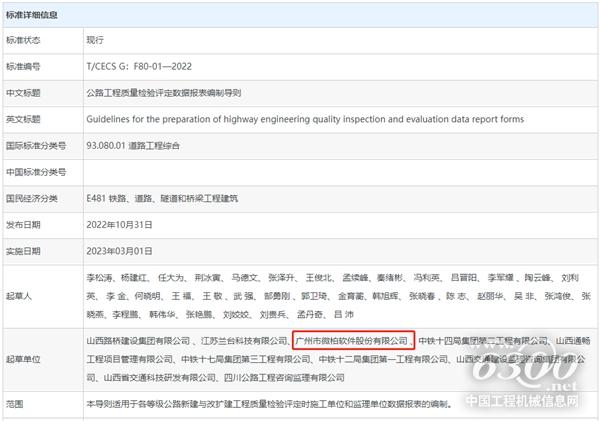Click 江苏兰台科技有限公司 in drafting units

coord(236,341)
